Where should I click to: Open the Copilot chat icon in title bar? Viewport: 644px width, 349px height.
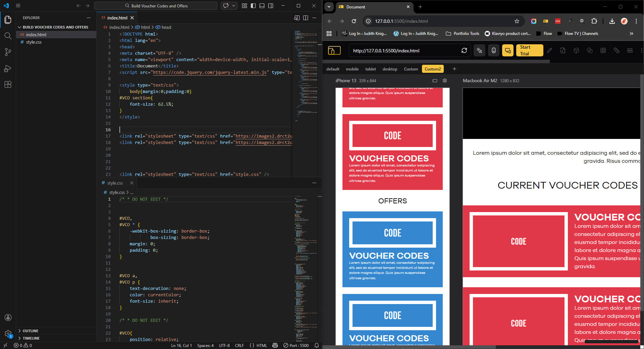coord(226,6)
